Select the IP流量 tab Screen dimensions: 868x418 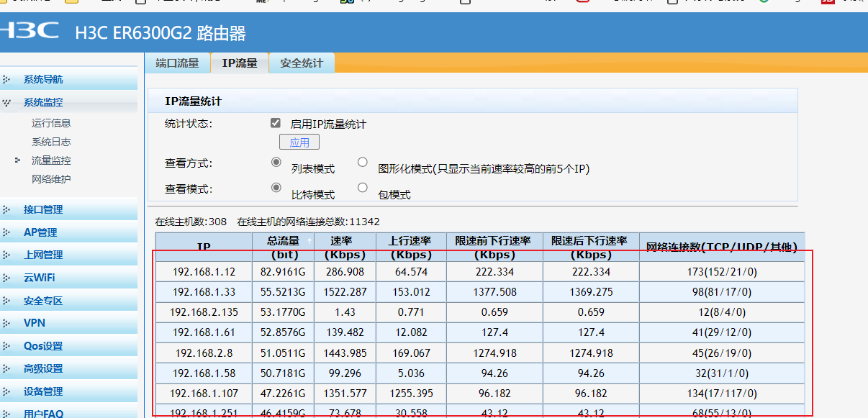tap(240, 63)
